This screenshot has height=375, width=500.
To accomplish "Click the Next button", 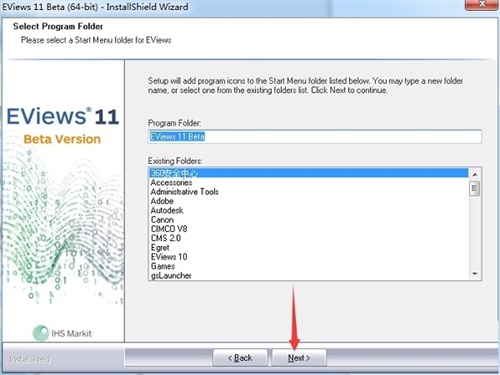I will click(299, 358).
